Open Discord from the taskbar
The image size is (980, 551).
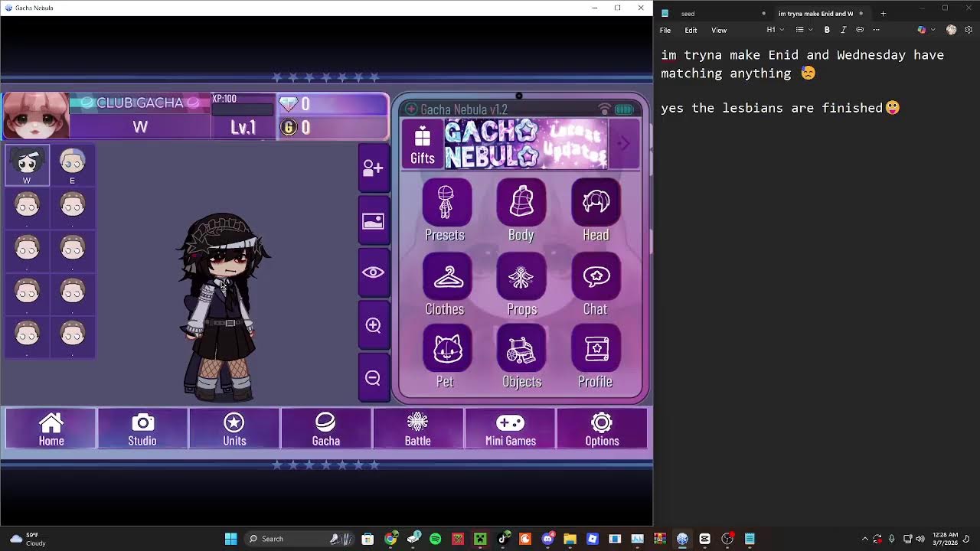[x=547, y=539]
